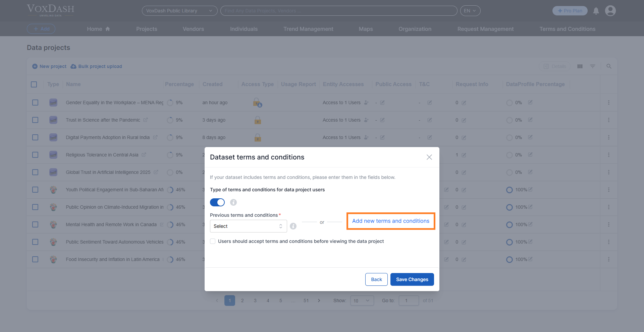The image size is (644, 332).
Task: Check the Mental Health row checkbox
Action: pos(35,224)
